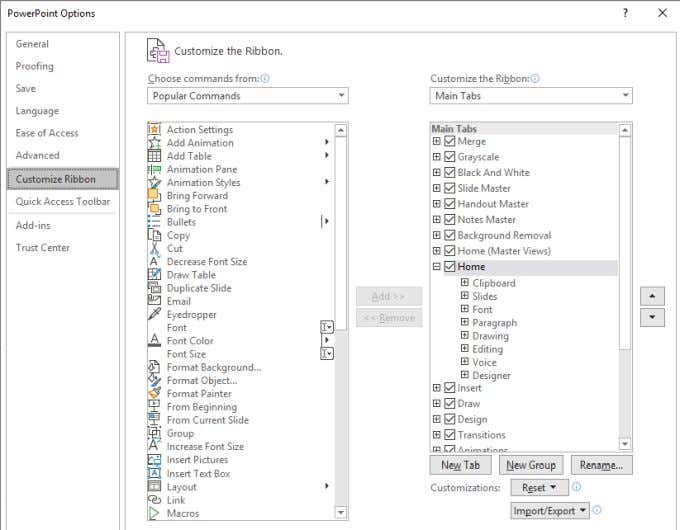The image size is (680, 530).
Task: Toggle the Home tab checkbox
Action: [450, 266]
